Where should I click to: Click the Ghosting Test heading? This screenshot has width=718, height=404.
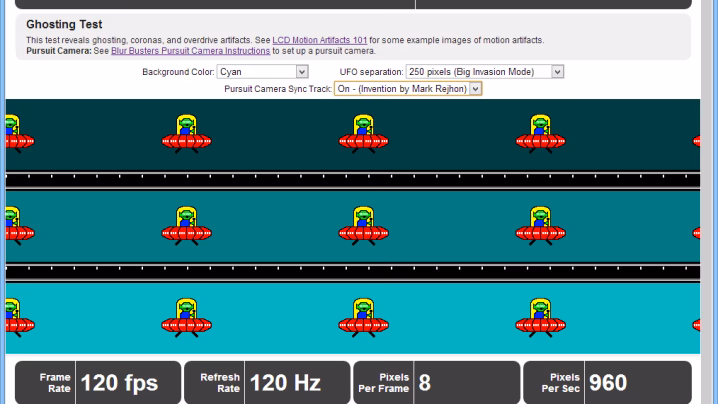tap(64, 24)
